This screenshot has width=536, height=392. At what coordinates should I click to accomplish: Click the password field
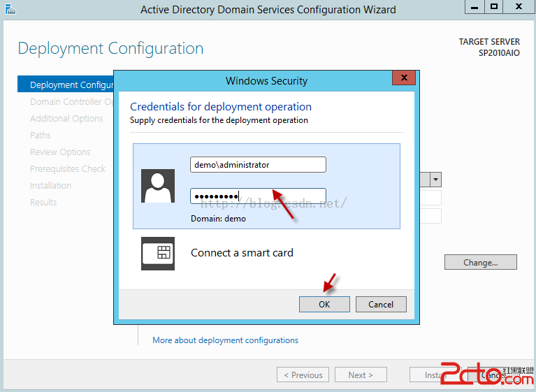pos(258,196)
